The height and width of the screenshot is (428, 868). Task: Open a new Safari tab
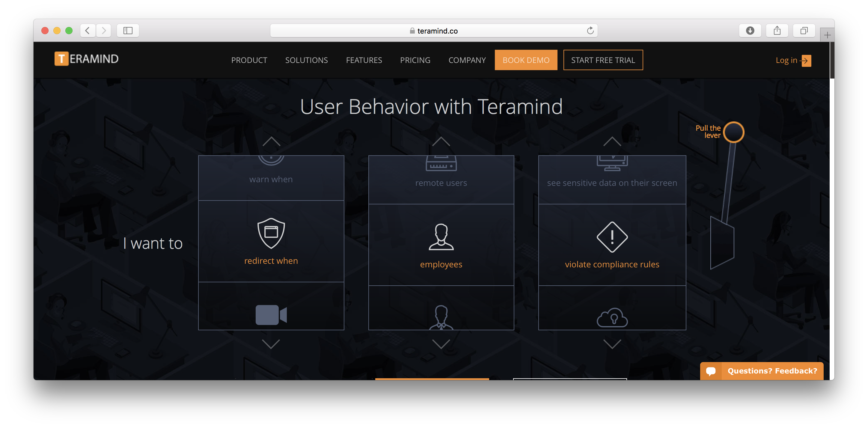(827, 35)
